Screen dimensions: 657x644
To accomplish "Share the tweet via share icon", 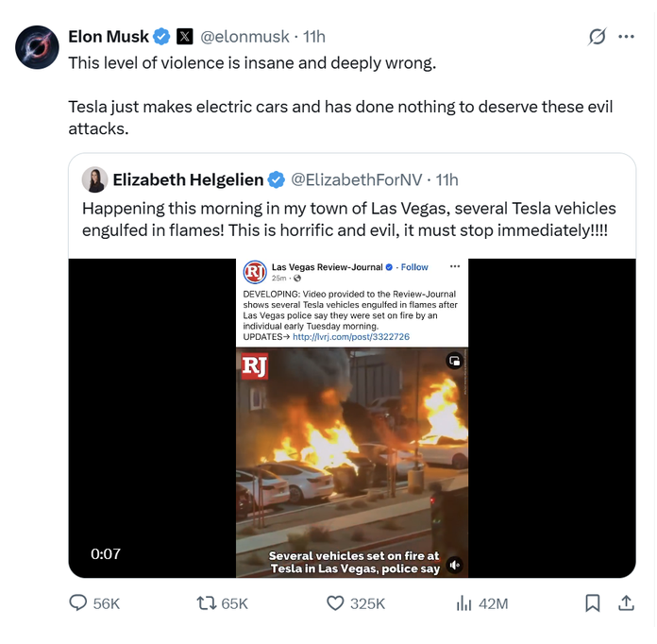I will [625, 603].
